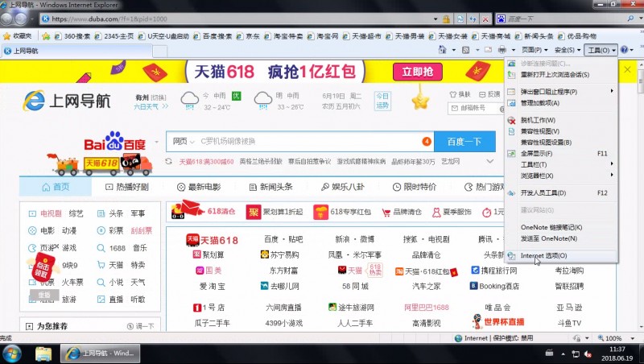Open the Page (页面) toolbar dropdown
Image resolution: width=644 pixels, height=364 pixels.
pyautogui.click(x=535, y=50)
